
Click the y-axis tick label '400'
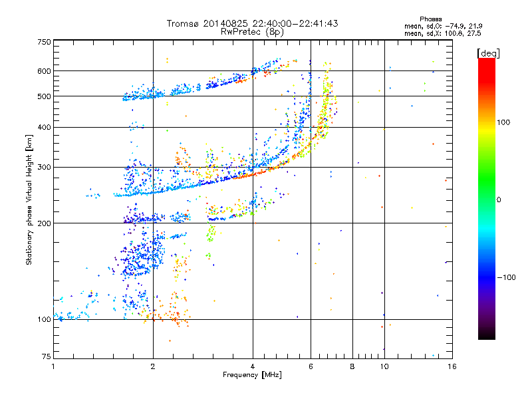44,127
